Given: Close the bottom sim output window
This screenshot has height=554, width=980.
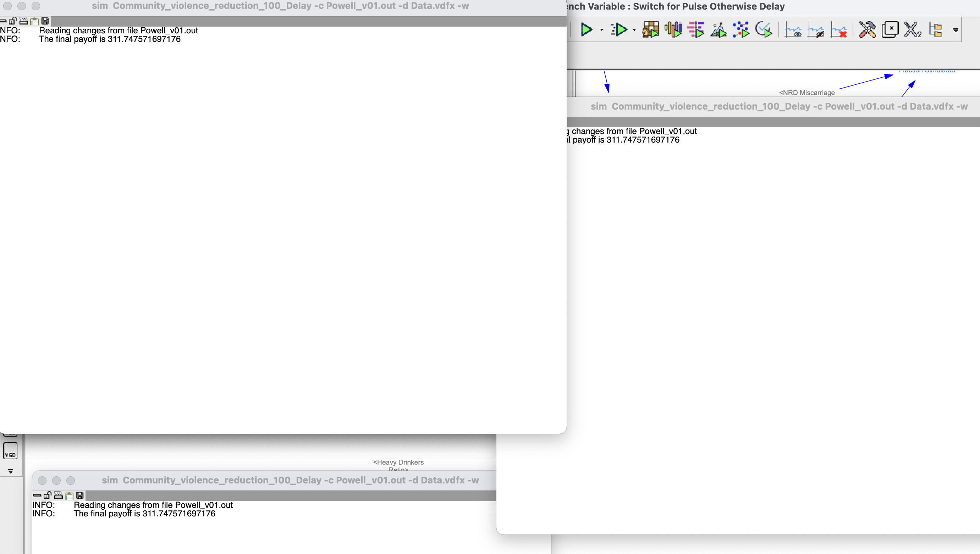Looking at the screenshot, I should click(42, 481).
